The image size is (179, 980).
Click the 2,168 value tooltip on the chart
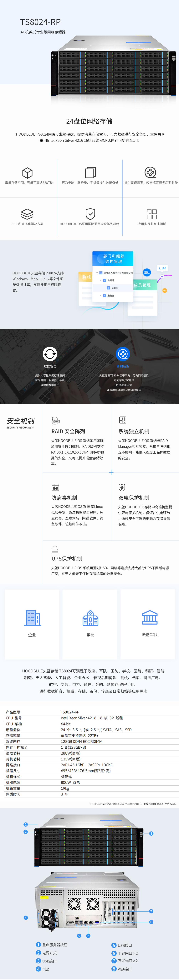[x=162, y=268]
